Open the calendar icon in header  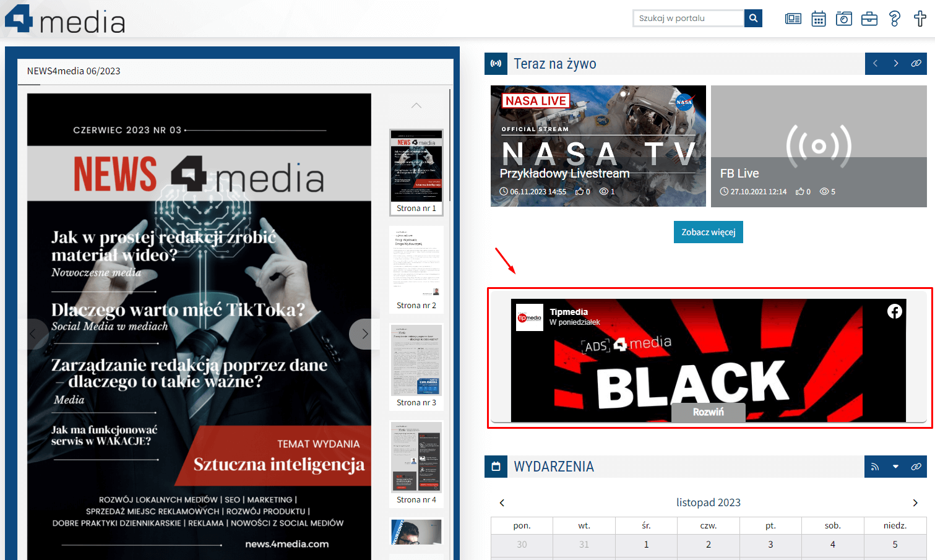click(x=819, y=19)
